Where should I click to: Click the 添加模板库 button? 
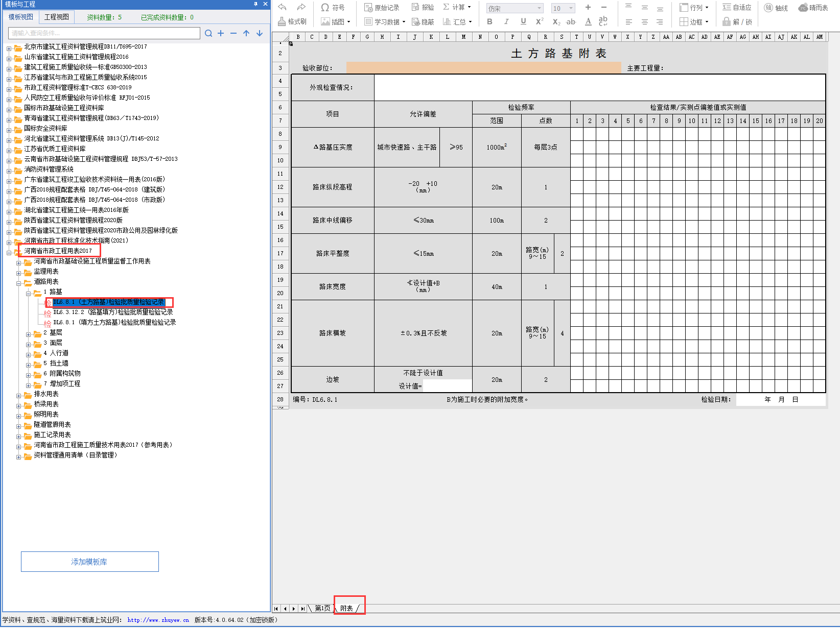(90, 562)
